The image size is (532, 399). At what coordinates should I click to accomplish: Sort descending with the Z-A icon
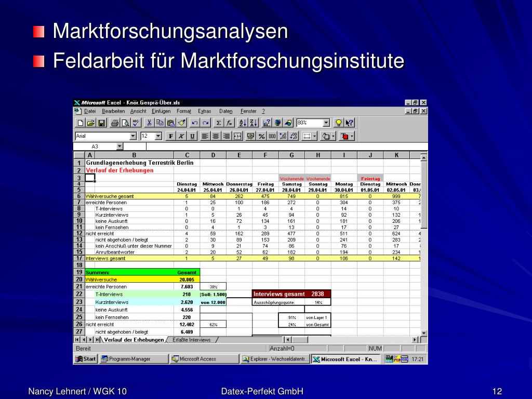click(x=254, y=123)
